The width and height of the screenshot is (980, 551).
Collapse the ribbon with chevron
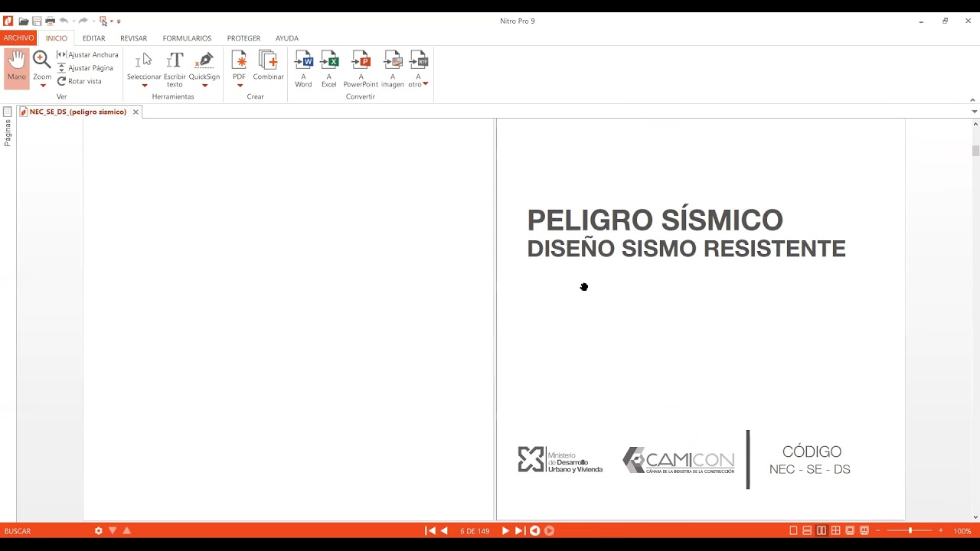(973, 99)
